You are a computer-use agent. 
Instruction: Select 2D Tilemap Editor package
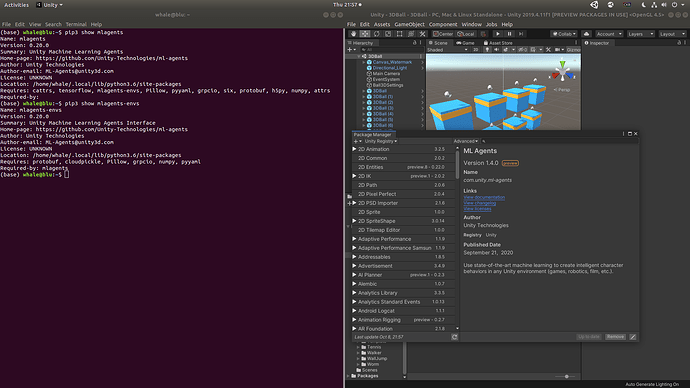(x=403, y=230)
